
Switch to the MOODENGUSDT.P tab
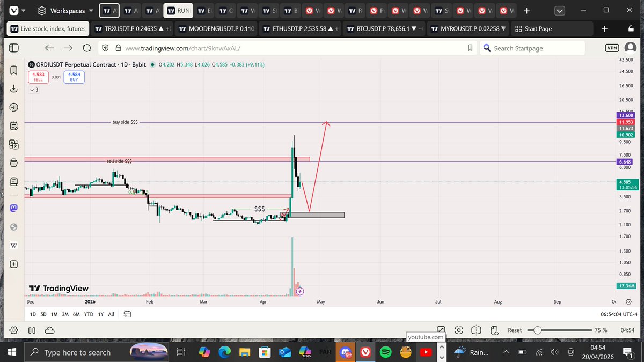(x=216, y=29)
